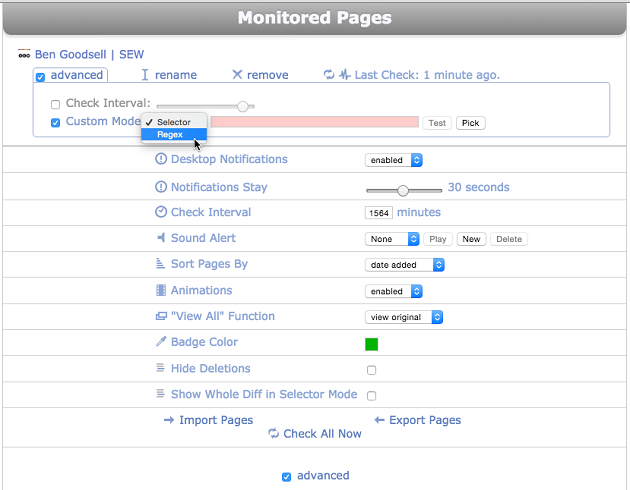This screenshot has height=490, width=630.
Task: Click the Last Check: 1 minute ago text
Action: (428, 75)
